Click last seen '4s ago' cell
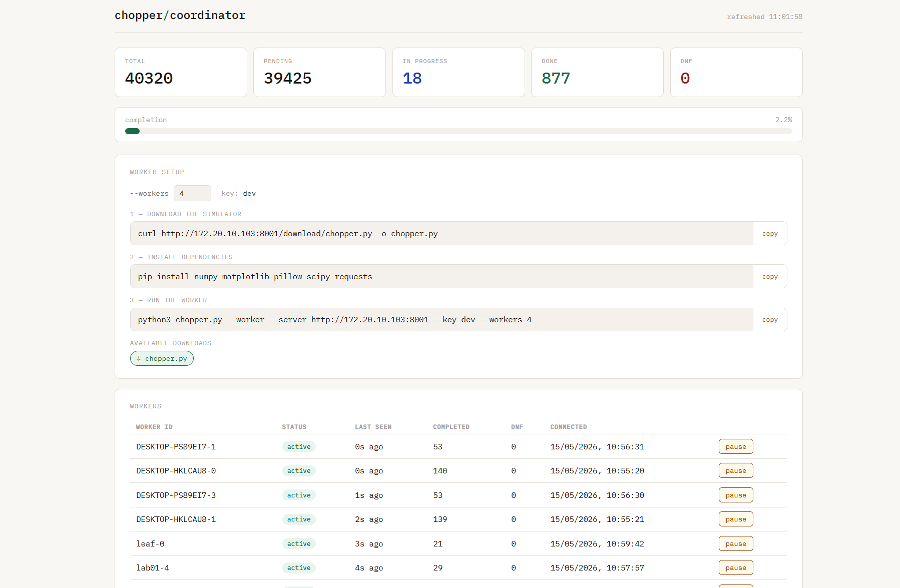Viewport: 900px width, 588px height. [369, 567]
